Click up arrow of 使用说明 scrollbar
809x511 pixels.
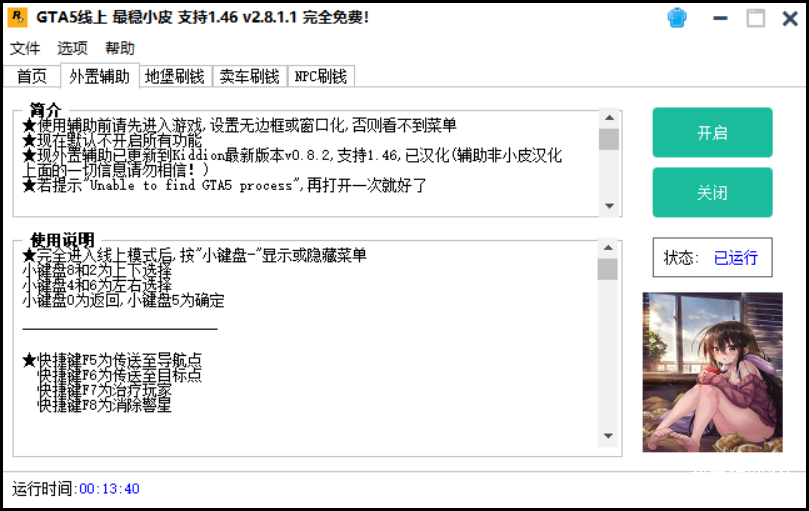(608, 248)
